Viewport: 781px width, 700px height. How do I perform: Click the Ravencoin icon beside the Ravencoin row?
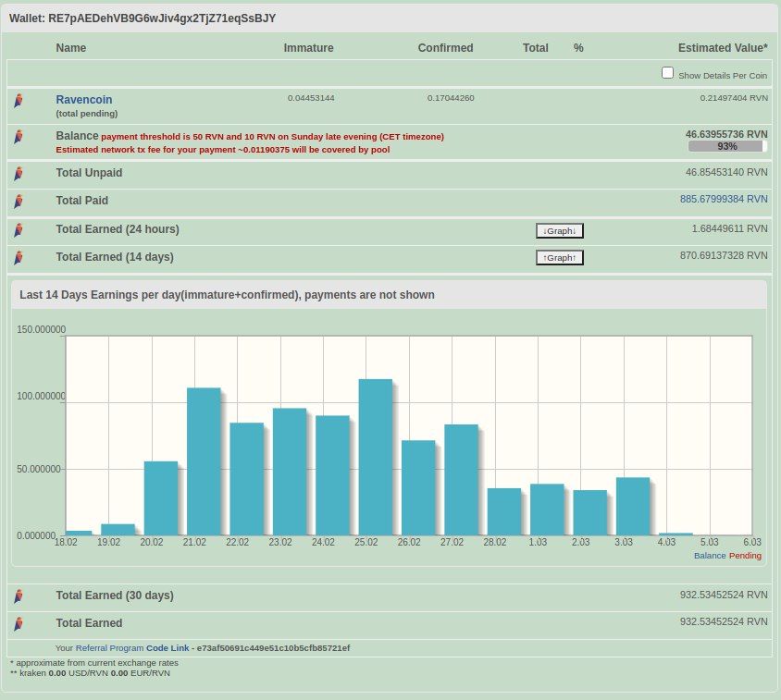click(x=18, y=100)
